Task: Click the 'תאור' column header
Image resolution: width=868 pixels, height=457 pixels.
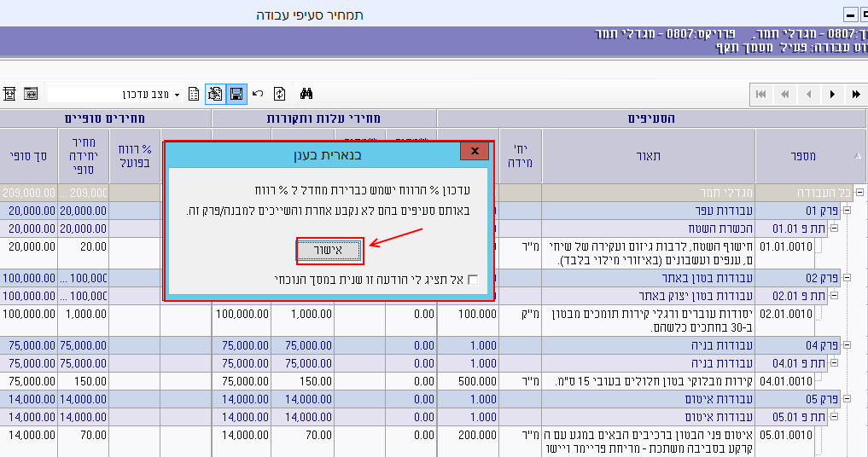Action: coord(649,155)
